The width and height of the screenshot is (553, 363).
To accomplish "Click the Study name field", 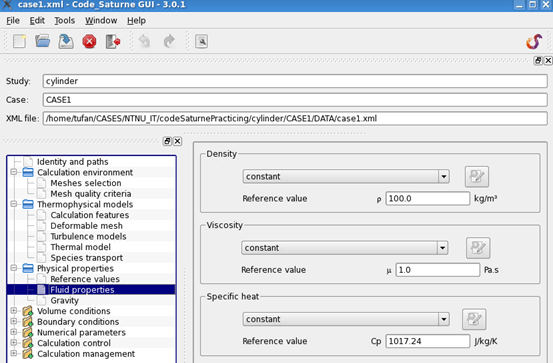I will [295, 81].
